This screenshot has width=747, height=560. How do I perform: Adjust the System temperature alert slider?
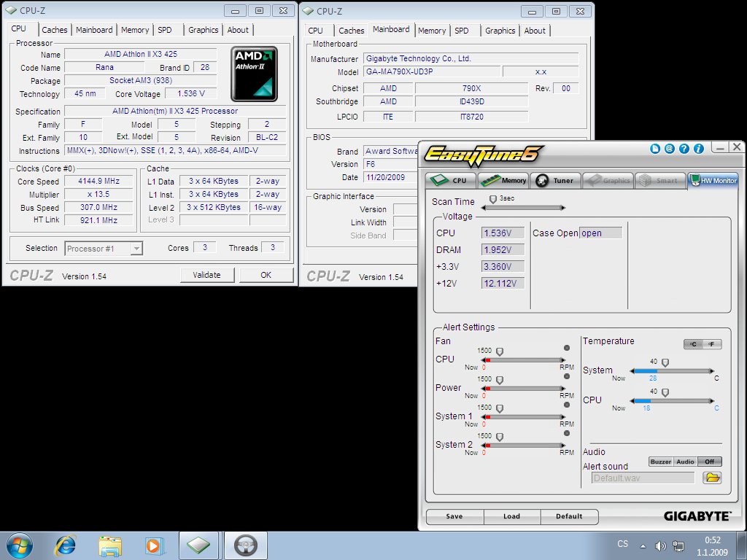pos(665,363)
